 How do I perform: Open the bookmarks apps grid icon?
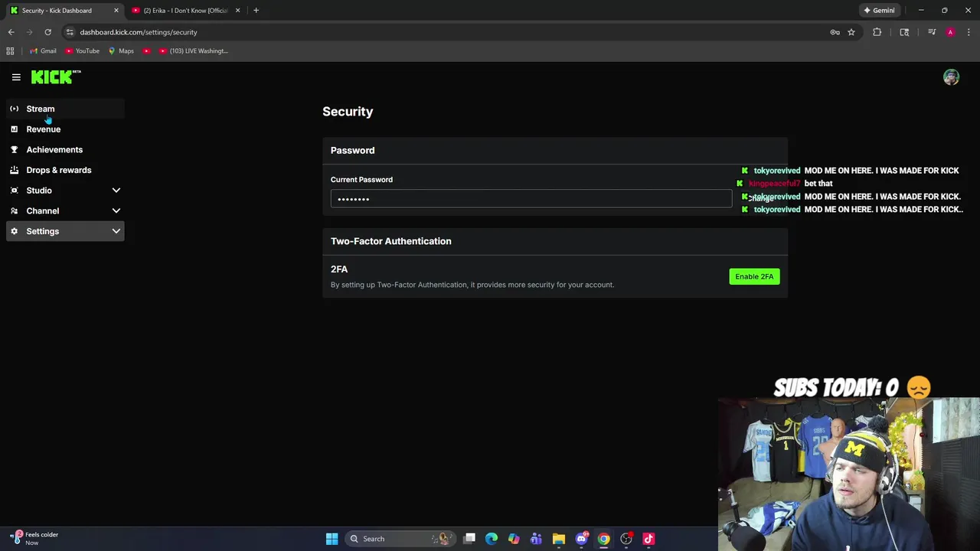[10, 51]
